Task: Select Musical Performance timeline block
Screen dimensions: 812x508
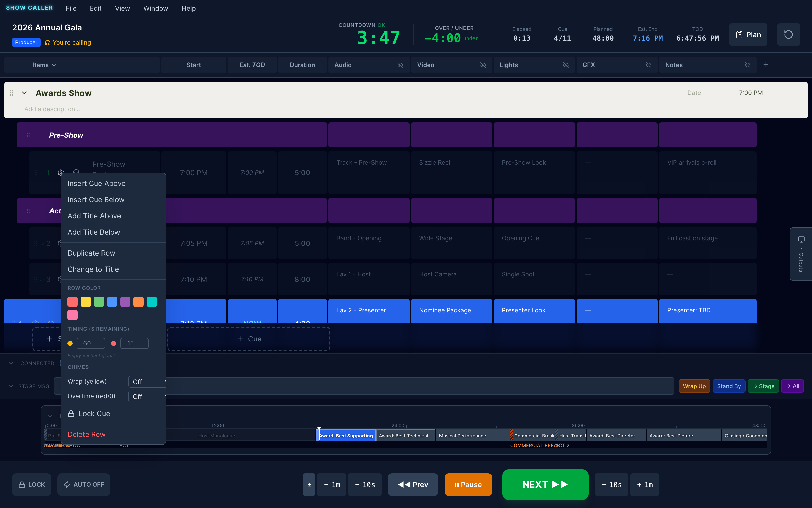Action: click(x=472, y=436)
